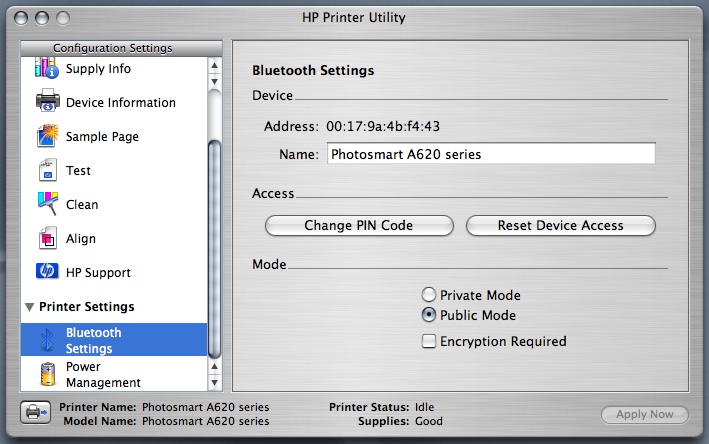Click the Configuration Settings header
Image resolution: width=709 pixels, height=444 pixels.
coord(112,47)
